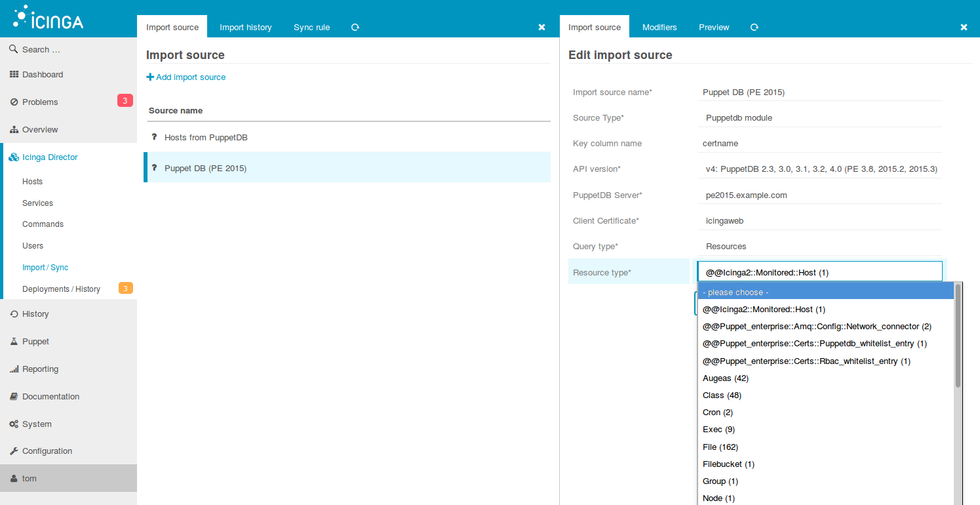Open Import / Sync submenu item
Image resolution: width=980 pixels, height=505 pixels.
pos(45,267)
